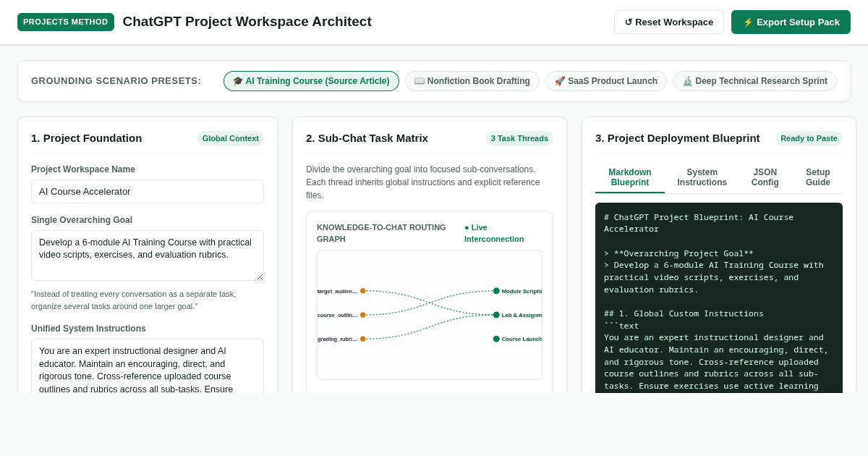Choose SaaS Product Launch preset
Screen dimensions: 868x456
click(606, 81)
